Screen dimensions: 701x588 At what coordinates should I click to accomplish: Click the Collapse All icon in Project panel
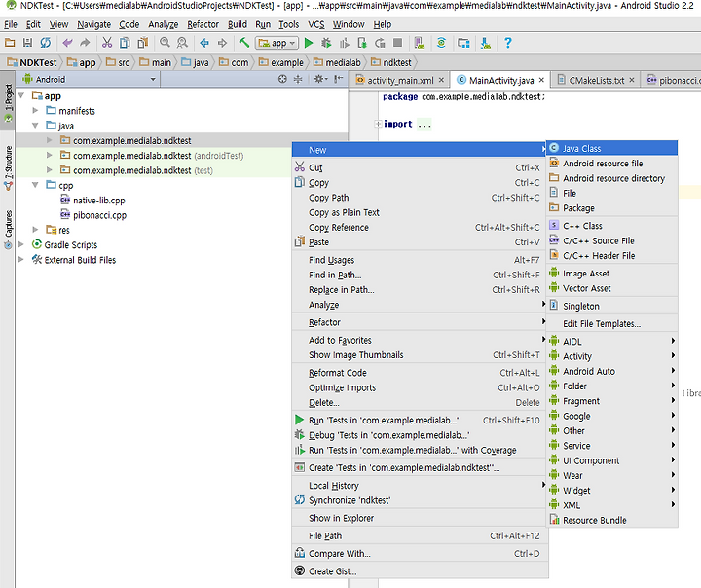click(298, 79)
